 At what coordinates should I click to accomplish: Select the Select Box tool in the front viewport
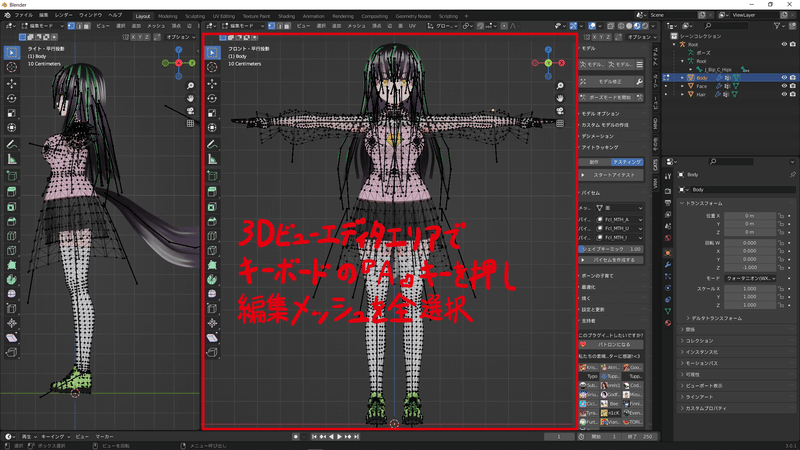(212, 52)
